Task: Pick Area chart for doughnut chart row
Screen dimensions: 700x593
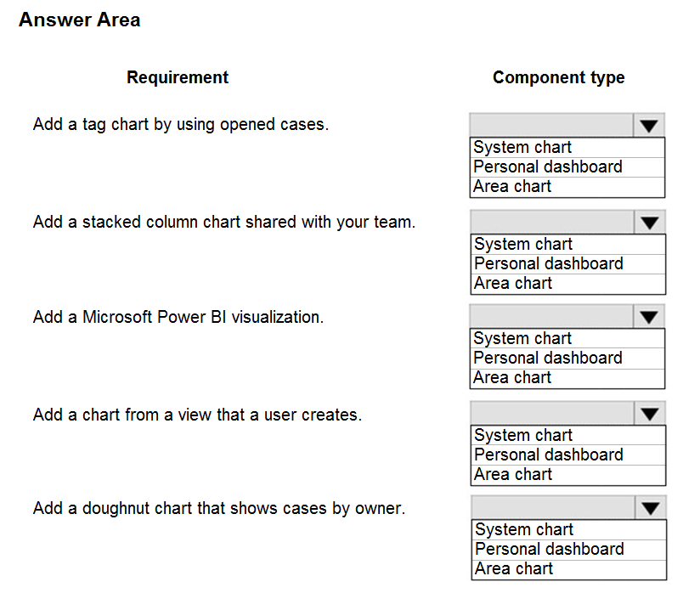Action: 514,568
